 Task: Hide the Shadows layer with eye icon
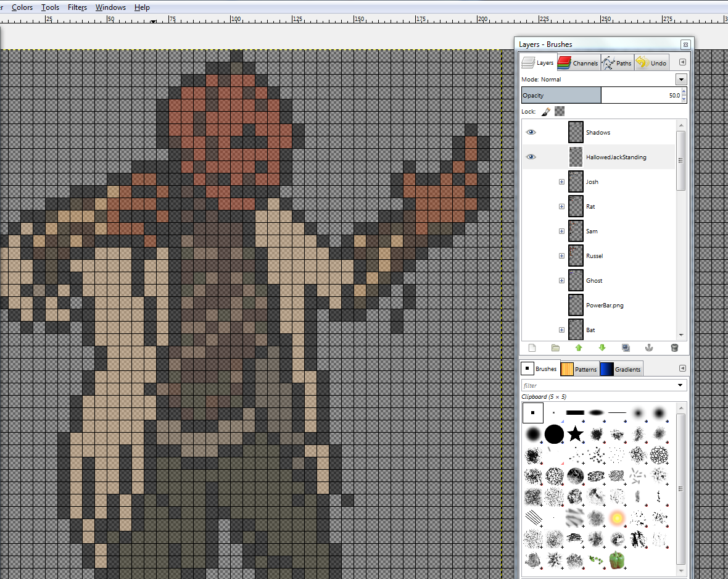pyautogui.click(x=531, y=132)
